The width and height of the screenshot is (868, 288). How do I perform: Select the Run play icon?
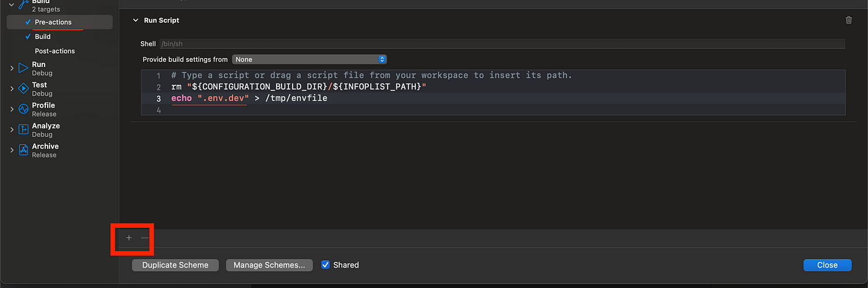point(24,68)
